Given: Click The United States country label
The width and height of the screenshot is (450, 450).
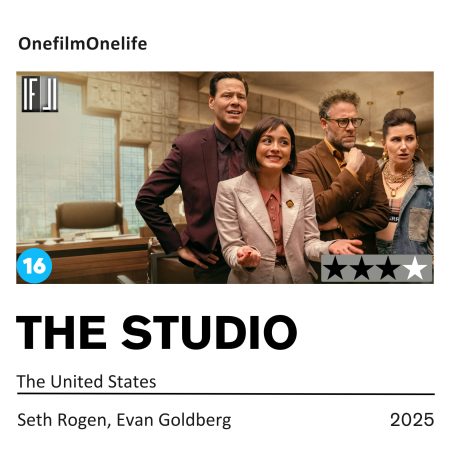Looking at the screenshot, I should tap(86, 382).
